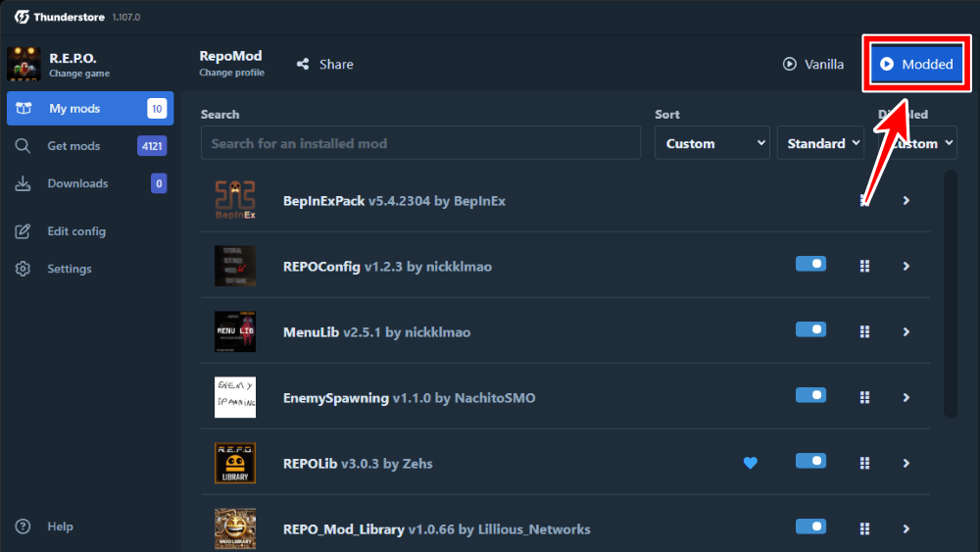Open the Standard sort direction dropdown
This screenshot has height=552, width=980.
tap(823, 143)
